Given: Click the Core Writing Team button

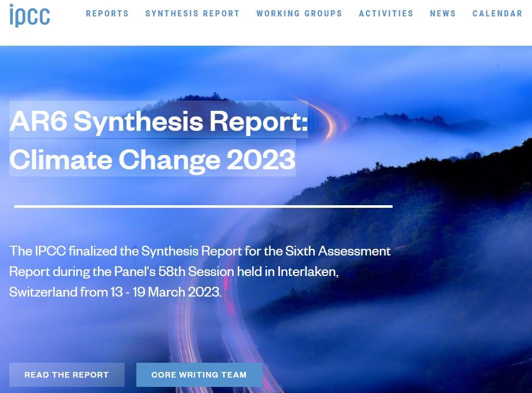Looking at the screenshot, I should tap(199, 375).
